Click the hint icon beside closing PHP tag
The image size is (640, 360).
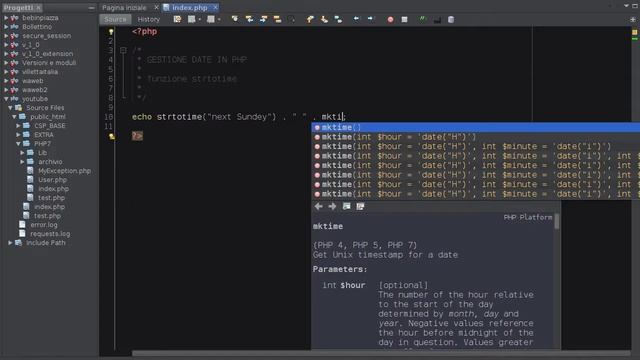111,137
